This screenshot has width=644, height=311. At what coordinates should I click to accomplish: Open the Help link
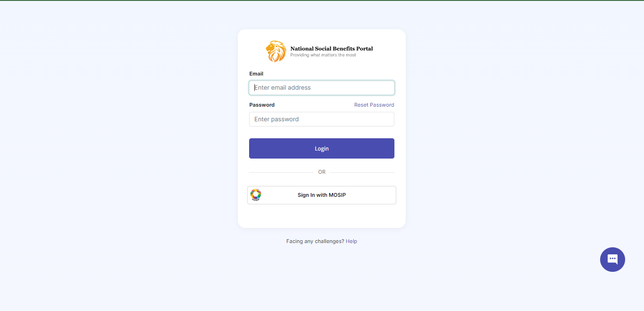pos(351,241)
